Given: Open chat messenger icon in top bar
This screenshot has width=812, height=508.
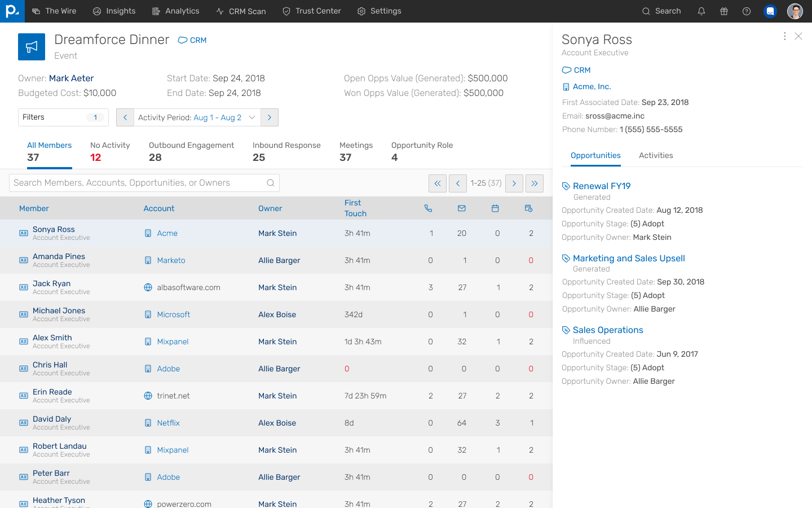Looking at the screenshot, I should pyautogui.click(x=770, y=11).
